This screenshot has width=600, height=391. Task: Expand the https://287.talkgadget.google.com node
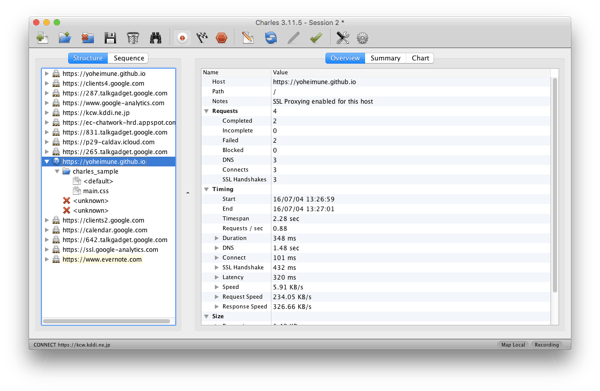[x=47, y=93]
